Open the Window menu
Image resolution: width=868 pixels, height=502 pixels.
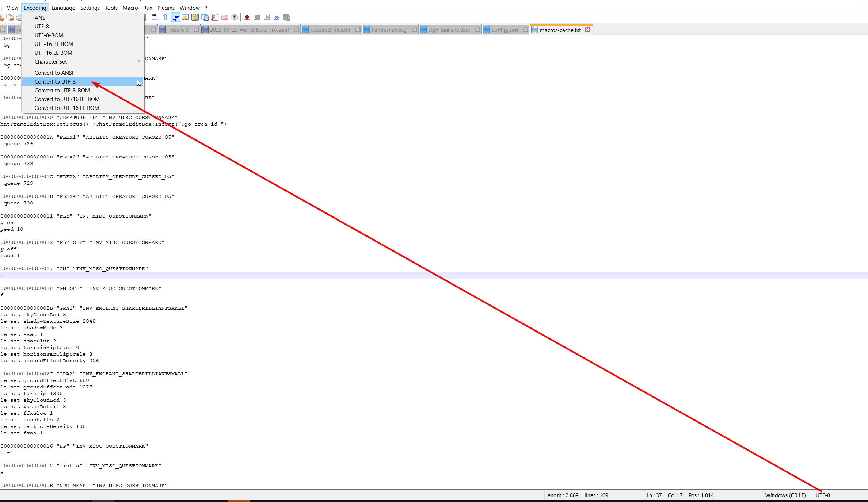click(x=190, y=8)
